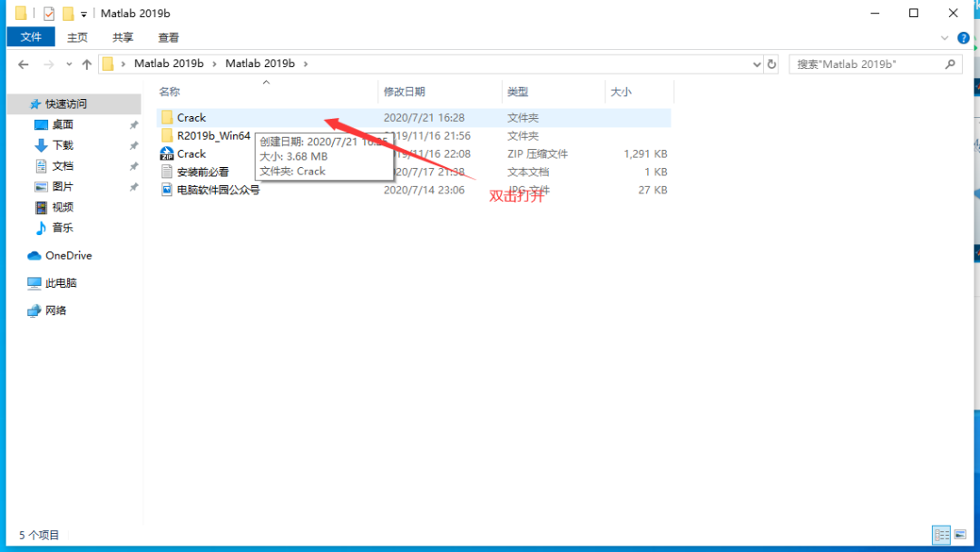This screenshot has height=552, width=980.
Task: Switch to details view layout
Action: click(941, 535)
